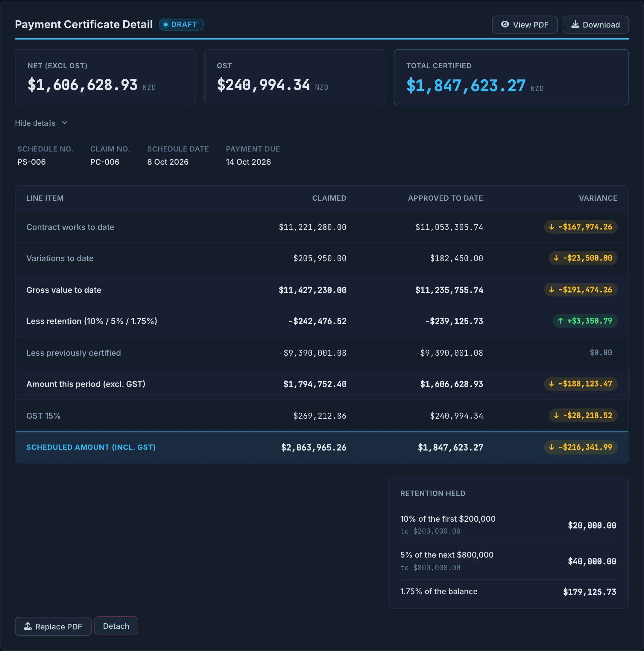Click Less retention (10% / 5% / 1.75%) label
Screen dimensions: 644x651
[92, 321]
